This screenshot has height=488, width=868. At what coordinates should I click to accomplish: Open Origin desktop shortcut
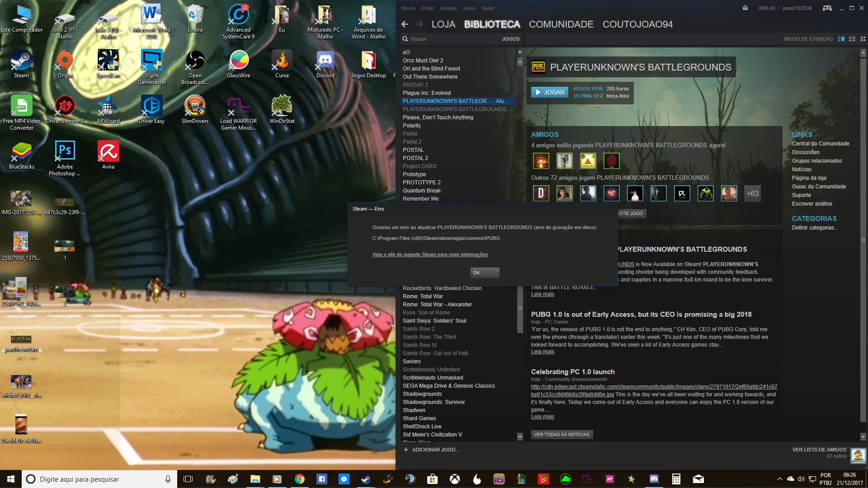pyautogui.click(x=65, y=63)
